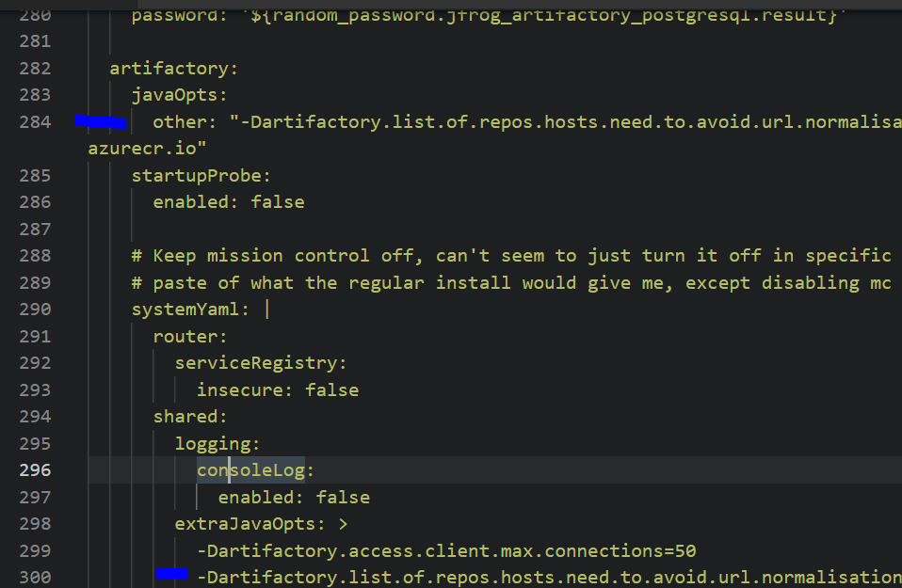Click the random_password postgresql password line
Viewport: 902px width, 588px height.
(488, 15)
